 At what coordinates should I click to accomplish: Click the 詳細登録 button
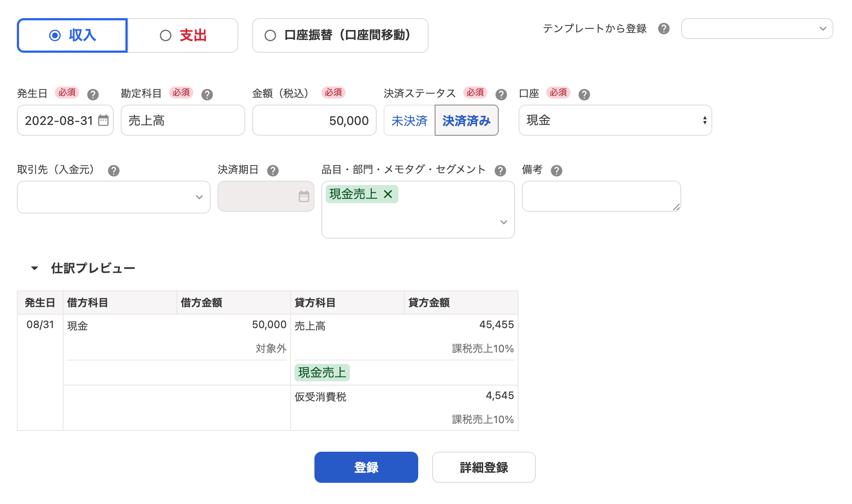[x=484, y=467]
